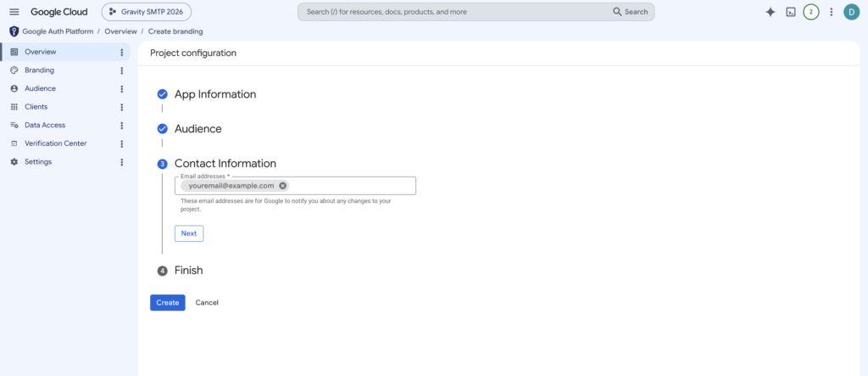Open the D account avatar
Viewport: 868px width, 376px height.
point(851,12)
